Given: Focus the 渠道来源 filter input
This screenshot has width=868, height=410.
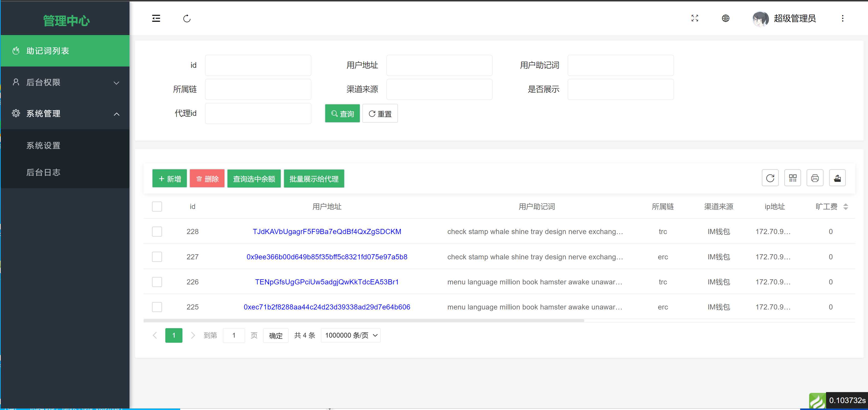Looking at the screenshot, I should coord(439,89).
